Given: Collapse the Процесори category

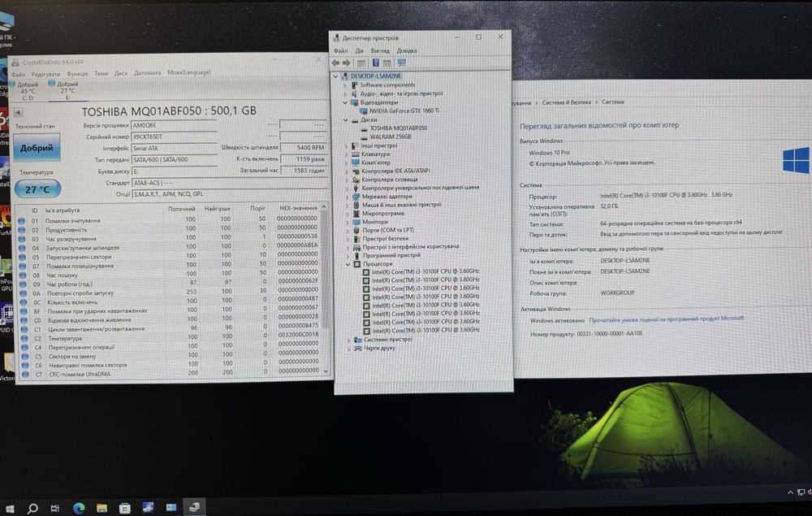Looking at the screenshot, I should click(x=348, y=264).
